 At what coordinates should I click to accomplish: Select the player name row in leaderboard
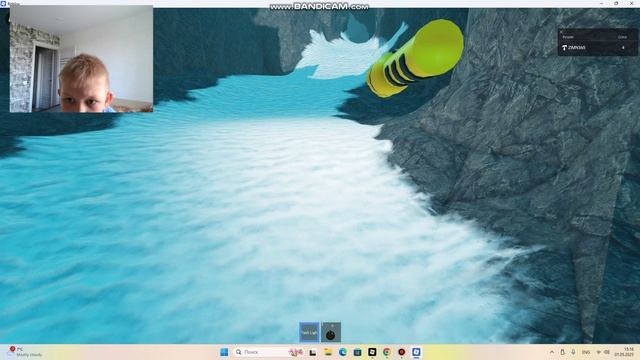point(597,48)
